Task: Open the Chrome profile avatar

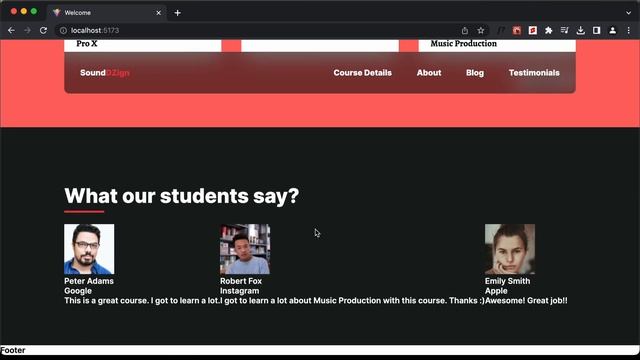Action: pyautogui.click(x=612, y=31)
